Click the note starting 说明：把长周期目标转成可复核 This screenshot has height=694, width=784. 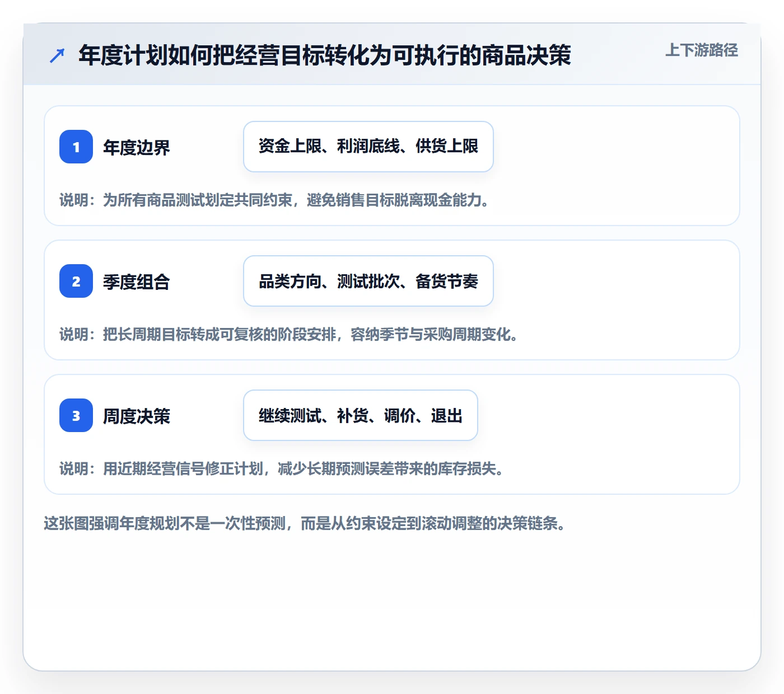(290, 335)
